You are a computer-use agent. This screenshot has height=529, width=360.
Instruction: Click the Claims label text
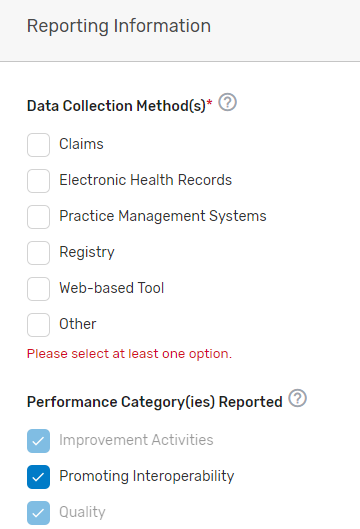[x=81, y=144]
